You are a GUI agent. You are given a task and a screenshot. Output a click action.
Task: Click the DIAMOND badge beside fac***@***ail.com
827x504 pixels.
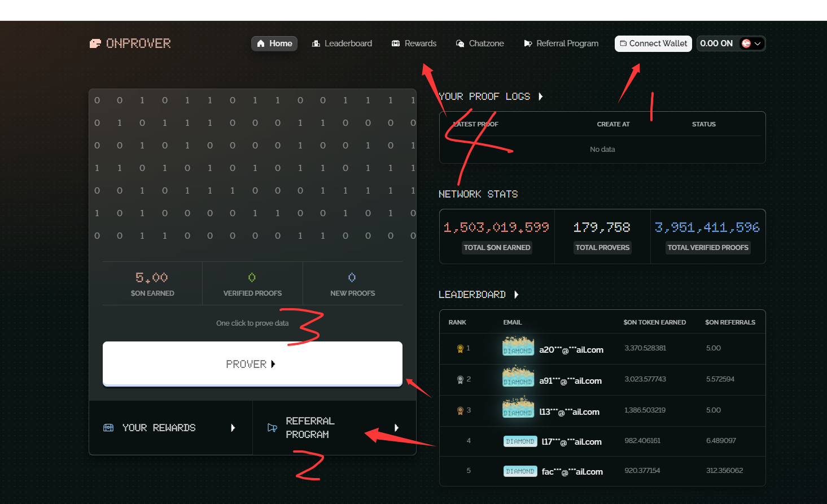click(x=520, y=471)
